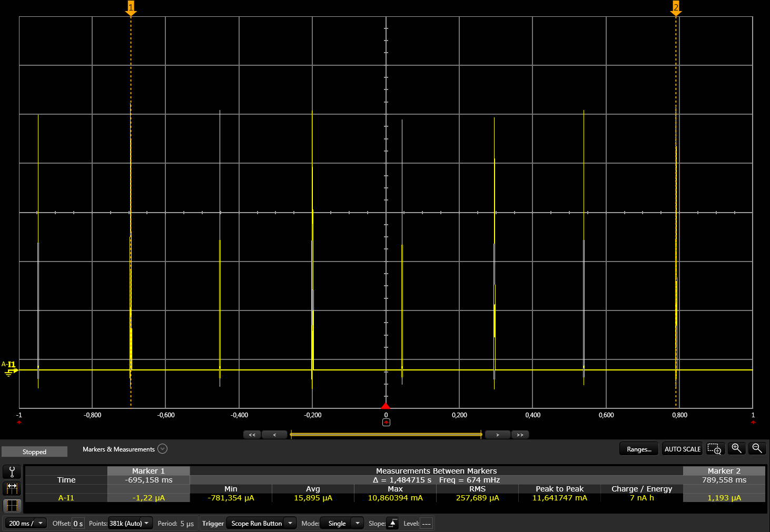Click the Min value -781,354 µA
This screenshot has width=770, height=532.
(x=231, y=498)
